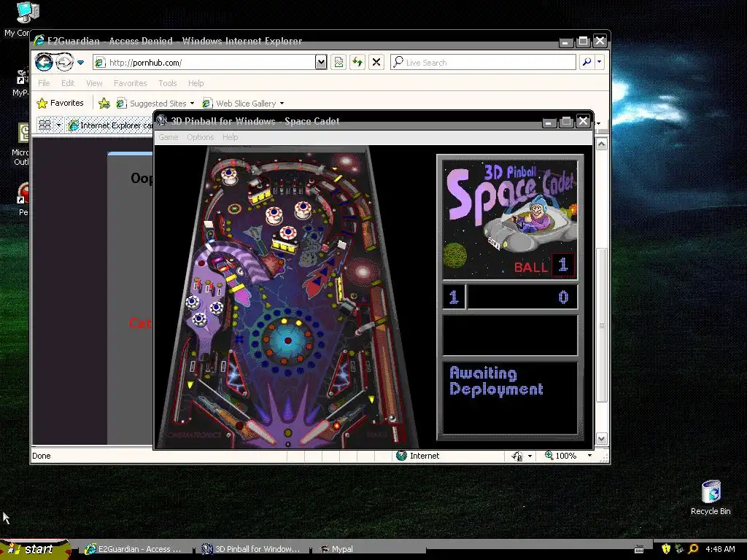Click the 3D Pinball title bar icon

pos(161,120)
